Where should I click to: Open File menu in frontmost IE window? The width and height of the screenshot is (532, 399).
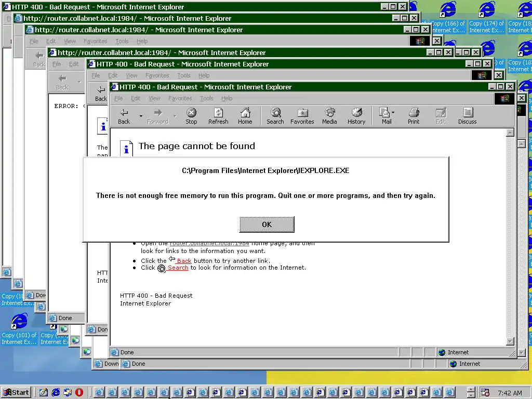pyautogui.click(x=118, y=98)
